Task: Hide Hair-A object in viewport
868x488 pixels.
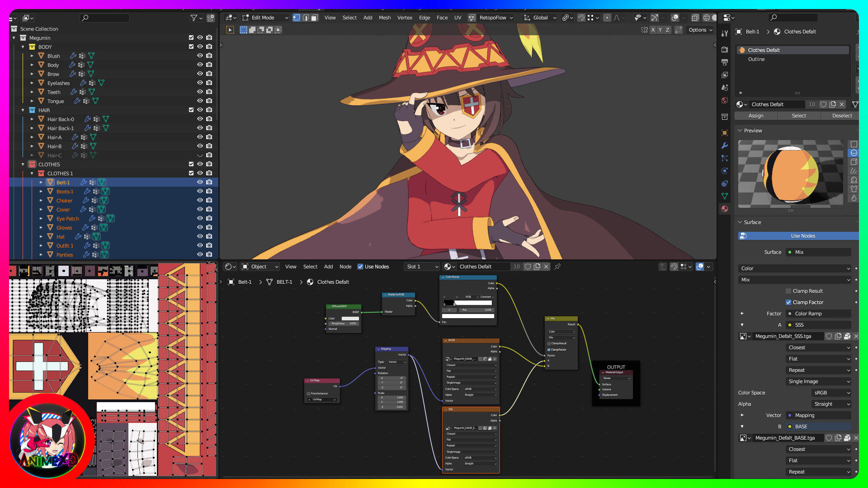Action: tap(200, 137)
